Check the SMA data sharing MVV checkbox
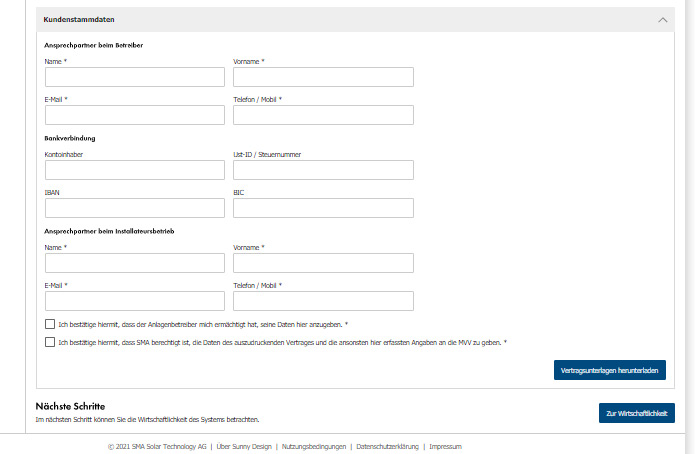The image size is (695, 454). [50, 342]
